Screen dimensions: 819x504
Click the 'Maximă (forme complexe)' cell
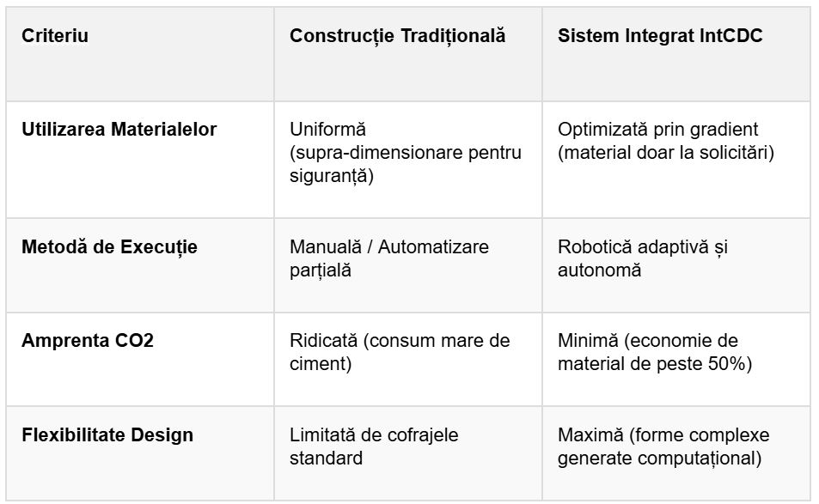click(x=663, y=434)
